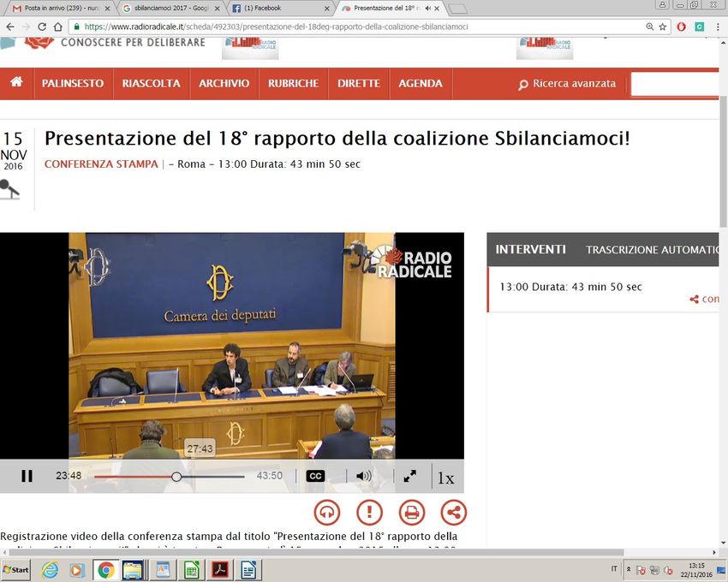Click the CONFERENZA STAMPA category link
728x582 pixels.
click(x=101, y=163)
